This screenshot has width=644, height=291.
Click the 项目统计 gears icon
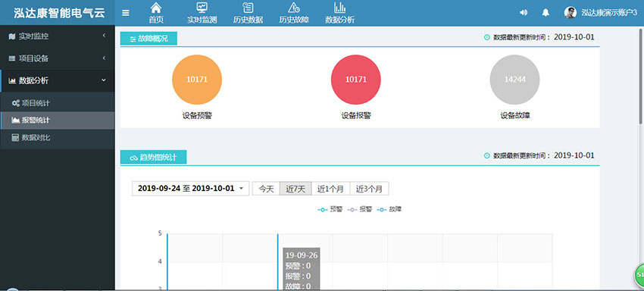[x=16, y=103]
